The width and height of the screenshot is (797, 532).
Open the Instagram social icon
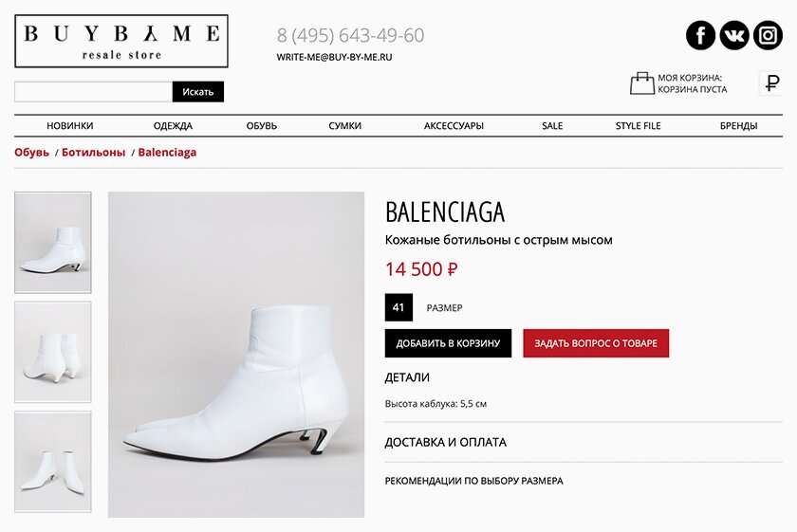click(768, 35)
